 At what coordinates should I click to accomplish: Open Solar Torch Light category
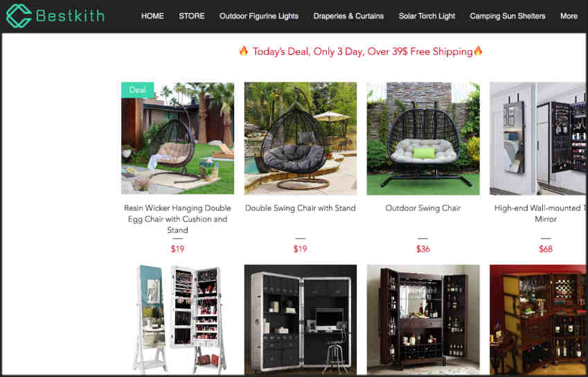pos(427,16)
